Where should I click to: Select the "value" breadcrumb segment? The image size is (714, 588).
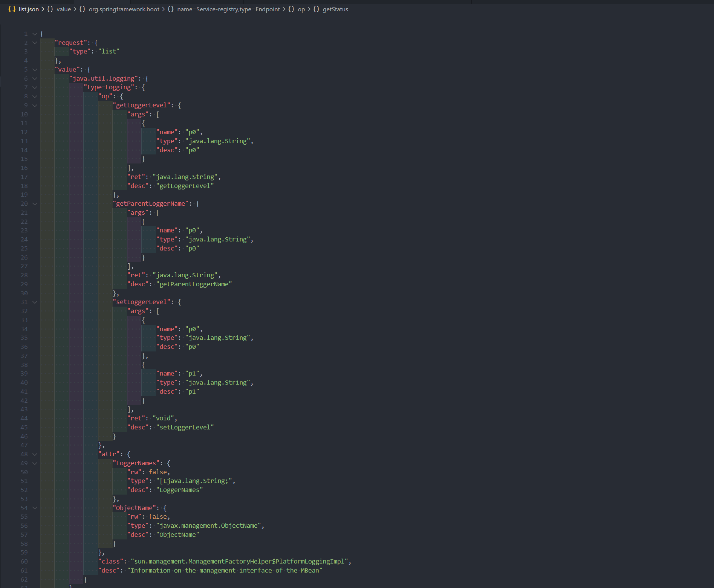(63, 9)
